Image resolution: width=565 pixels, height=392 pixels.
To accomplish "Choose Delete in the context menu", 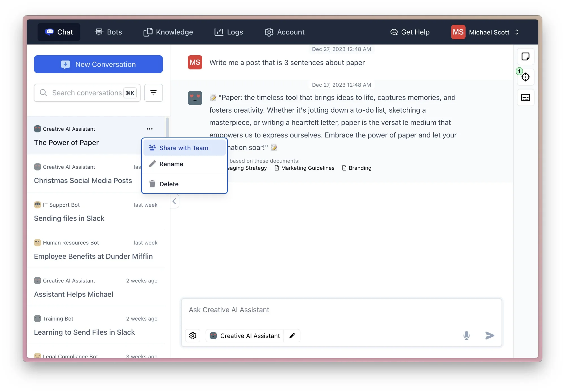I will tap(184, 184).
